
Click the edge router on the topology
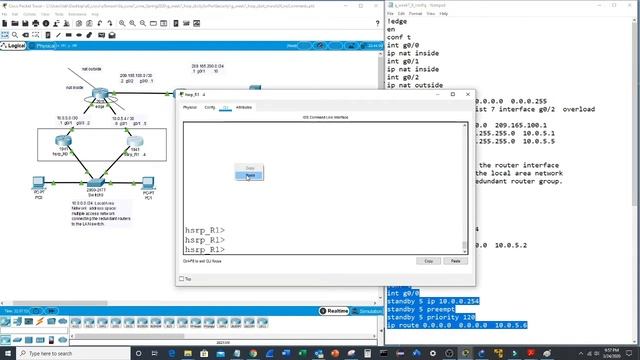[100, 94]
